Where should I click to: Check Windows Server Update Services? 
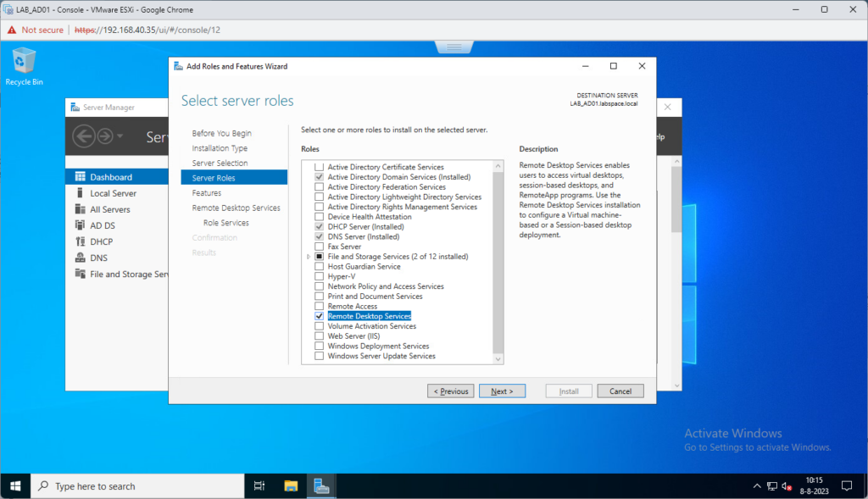tap(319, 357)
